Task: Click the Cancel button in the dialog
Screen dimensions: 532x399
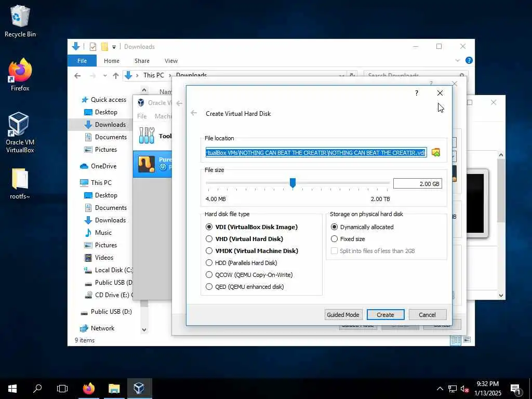Action: [x=427, y=315]
